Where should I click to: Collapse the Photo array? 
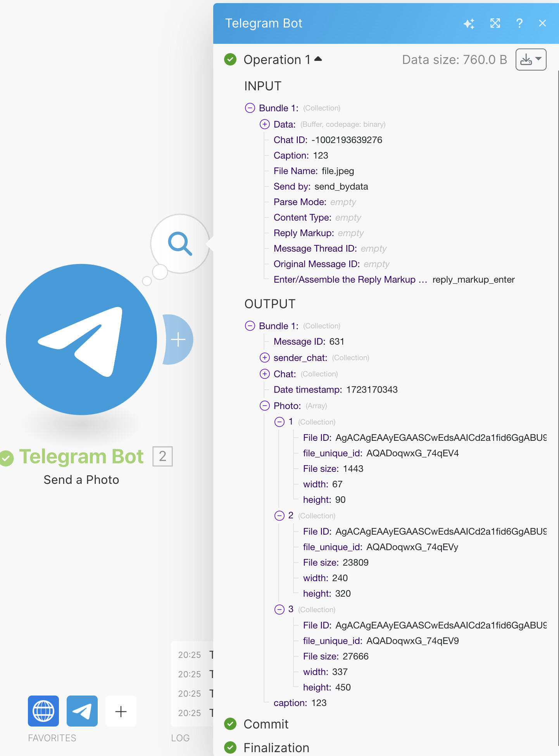(x=265, y=406)
